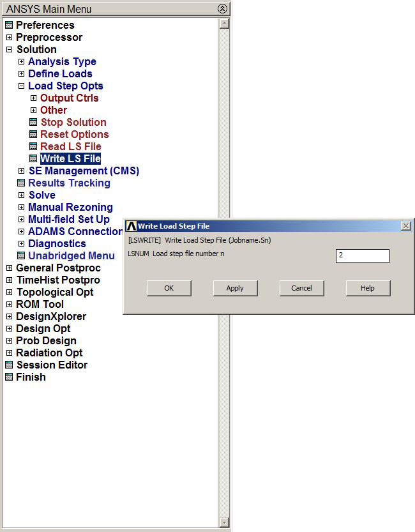Open the Analysis Type menu item
The image size is (415, 532).
62,62
